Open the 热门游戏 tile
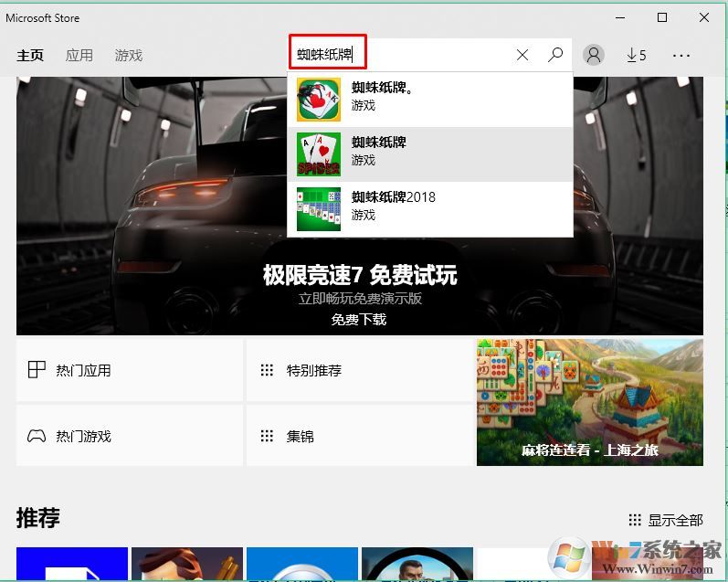The image size is (728, 582). click(x=130, y=436)
